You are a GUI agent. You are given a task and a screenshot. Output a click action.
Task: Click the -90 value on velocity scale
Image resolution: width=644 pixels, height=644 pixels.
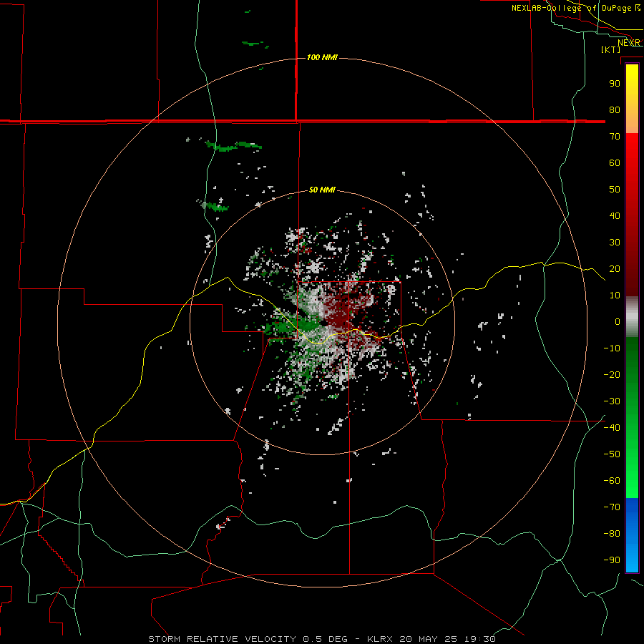pyautogui.click(x=612, y=560)
